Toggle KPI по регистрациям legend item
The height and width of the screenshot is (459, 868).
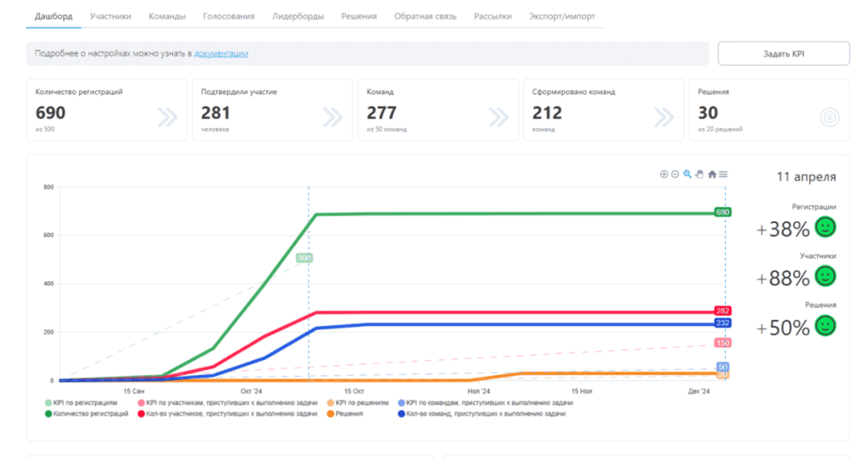click(83, 403)
